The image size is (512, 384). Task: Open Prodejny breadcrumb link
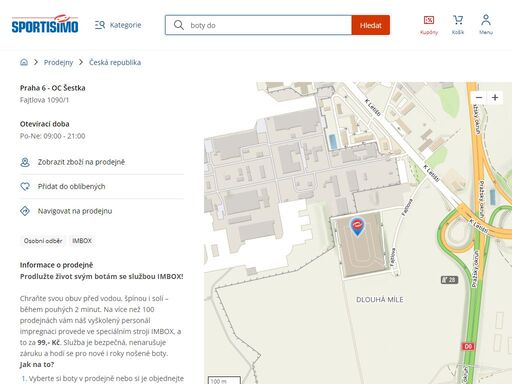(x=58, y=62)
